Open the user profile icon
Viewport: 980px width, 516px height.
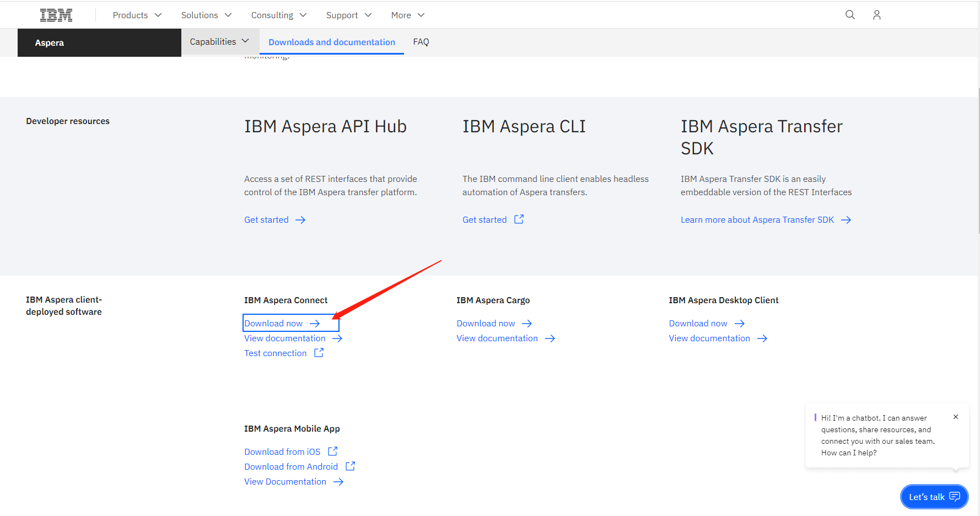point(876,15)
